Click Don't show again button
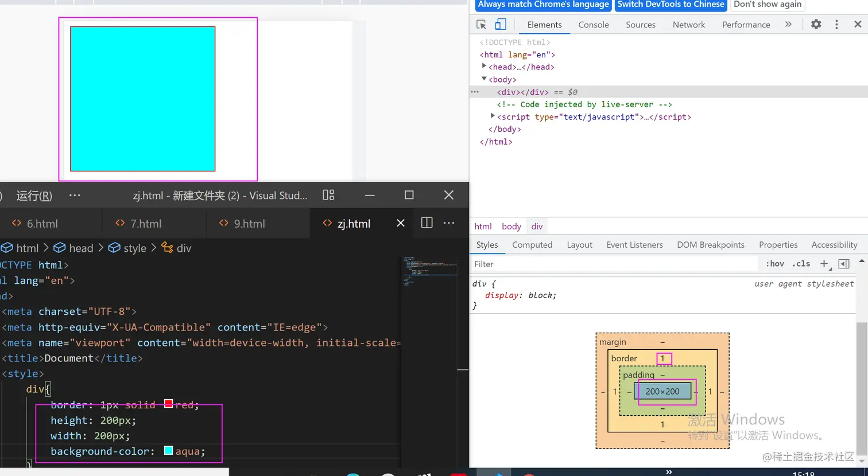868x476 pixels. click(x=768, y=5)
